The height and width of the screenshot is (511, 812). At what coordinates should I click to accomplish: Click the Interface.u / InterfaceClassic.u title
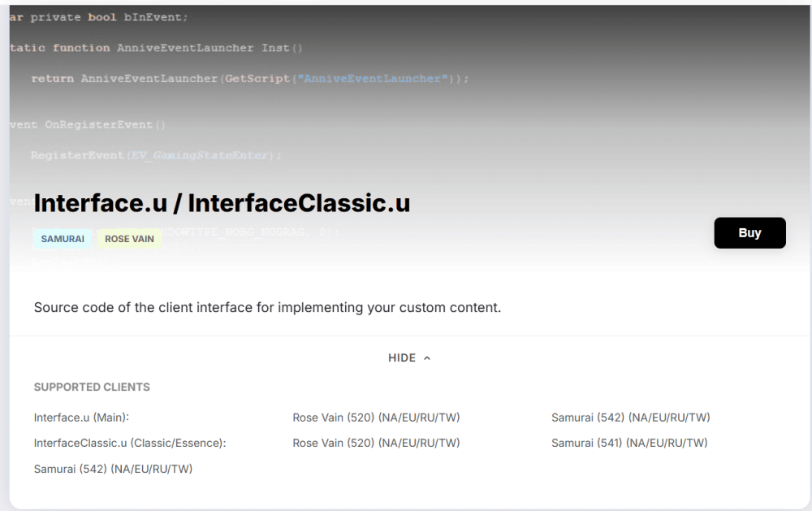point(222,203)
